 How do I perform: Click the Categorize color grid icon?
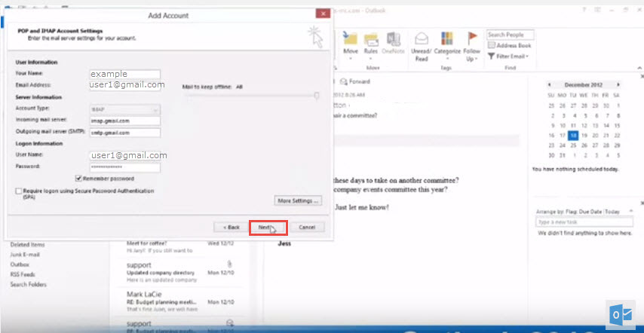447,38
